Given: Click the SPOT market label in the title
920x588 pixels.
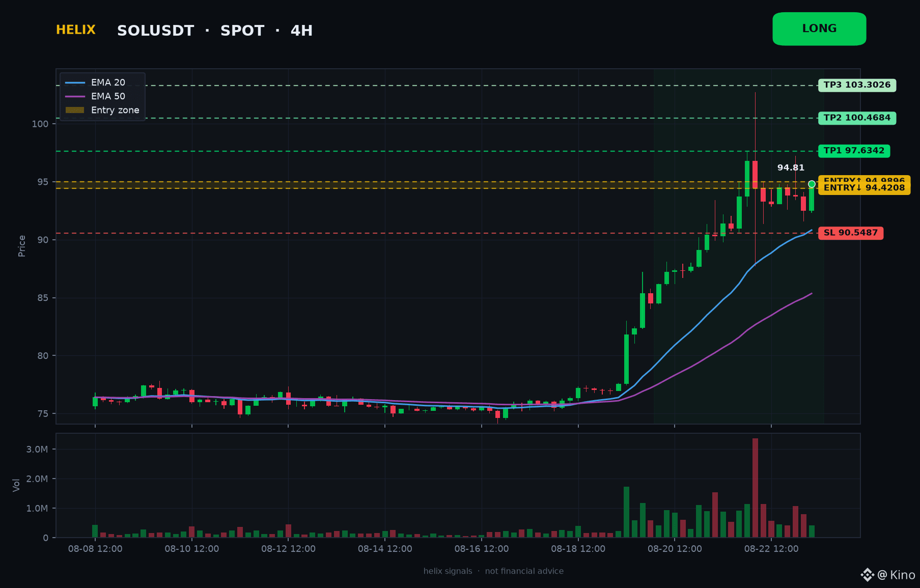Looking at the screenshot, I should click(242, 31).
